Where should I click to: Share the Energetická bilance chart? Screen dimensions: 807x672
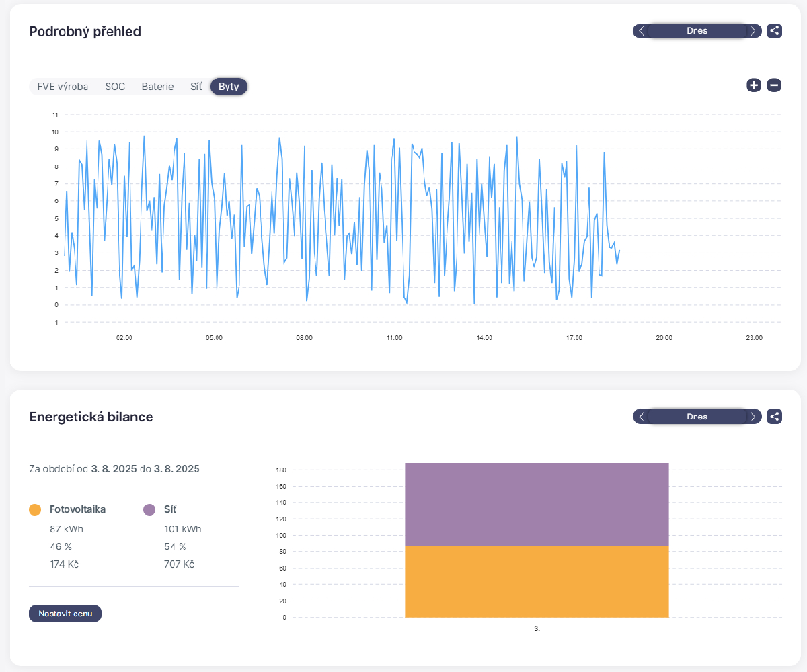(x=774, y=417)
